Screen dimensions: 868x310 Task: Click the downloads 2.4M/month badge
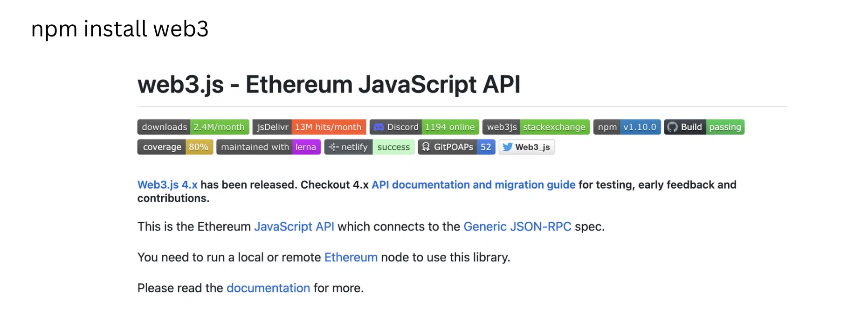[193, 127]
